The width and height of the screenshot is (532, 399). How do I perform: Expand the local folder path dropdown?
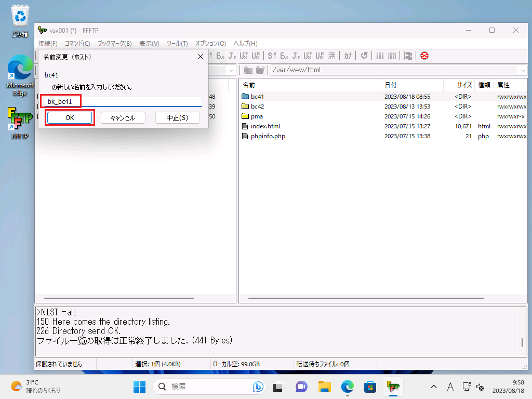click(231, 70)
